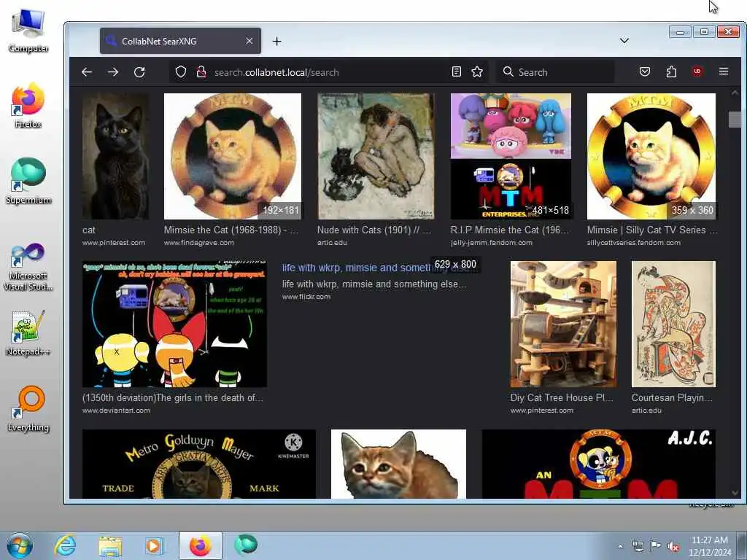Select the CollabNet SearXNG tab
The height and width of the screenshot is (560, 747).
(181, 41)
